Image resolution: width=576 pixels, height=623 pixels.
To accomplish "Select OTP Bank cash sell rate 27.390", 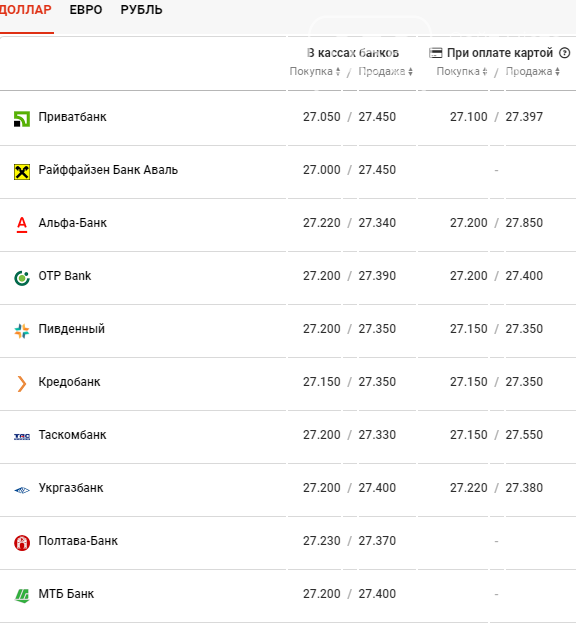I will coord(377,276).
